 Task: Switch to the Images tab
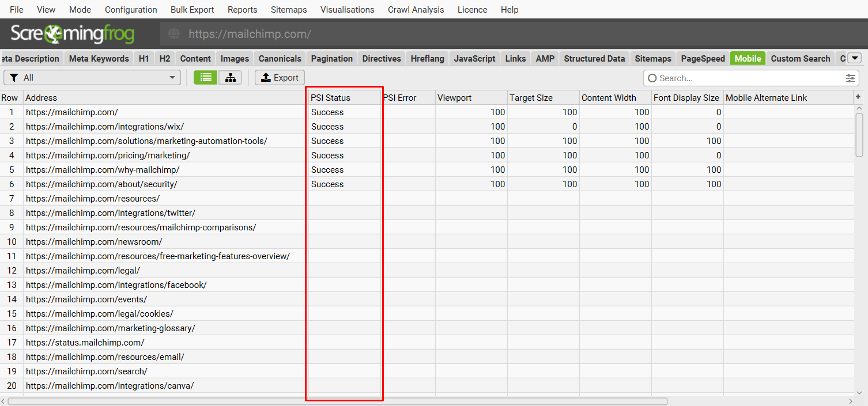pyautogui.click(x=235, y=58)
